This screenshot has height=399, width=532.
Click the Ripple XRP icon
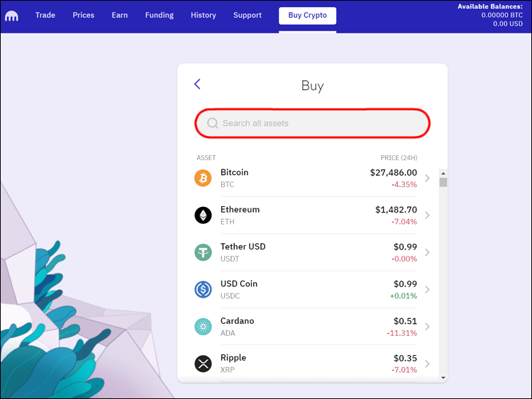203,364
